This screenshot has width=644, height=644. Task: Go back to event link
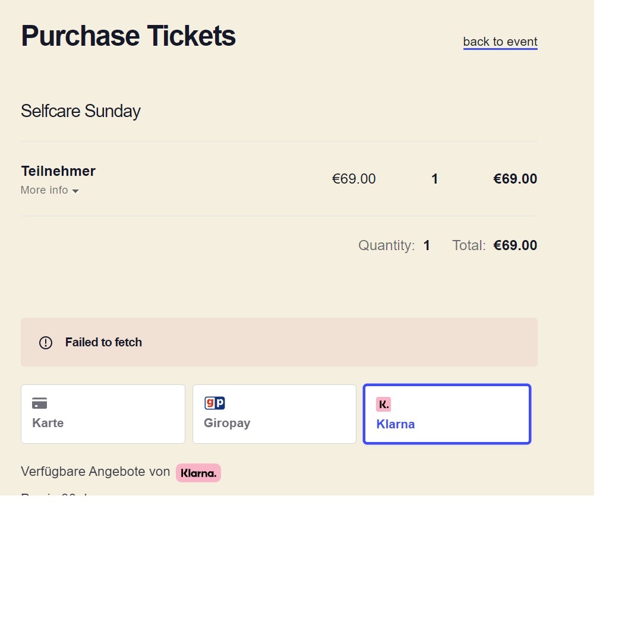coord(500,42)
